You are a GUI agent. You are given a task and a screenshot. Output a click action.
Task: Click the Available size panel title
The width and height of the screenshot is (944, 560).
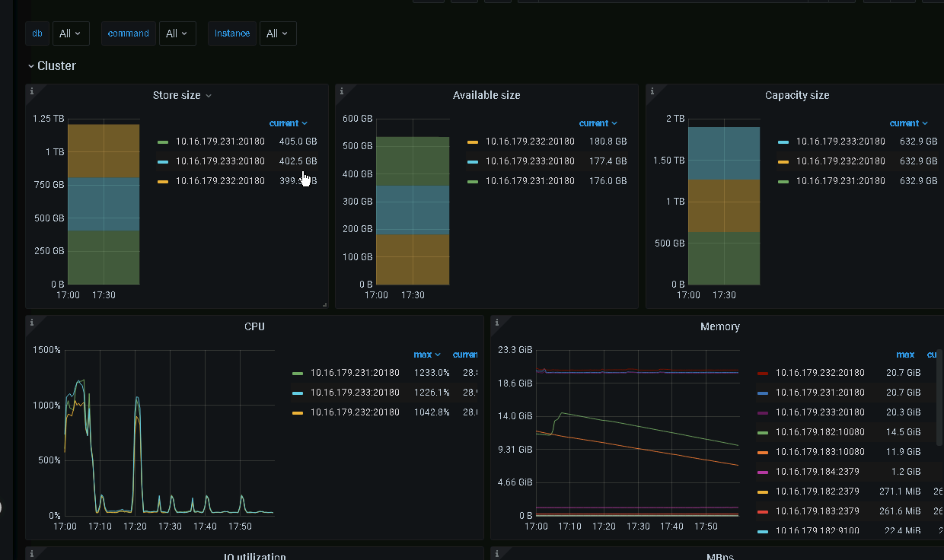[486, 95]
